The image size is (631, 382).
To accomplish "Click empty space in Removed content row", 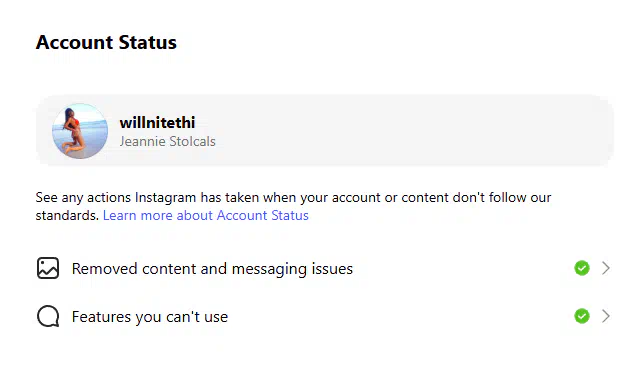I will coord(463,268).
